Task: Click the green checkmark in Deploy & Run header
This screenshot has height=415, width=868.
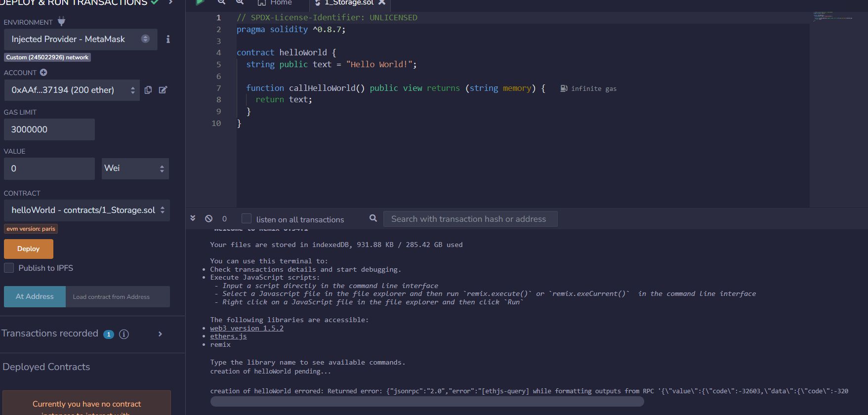Action: tap(155, 2)
